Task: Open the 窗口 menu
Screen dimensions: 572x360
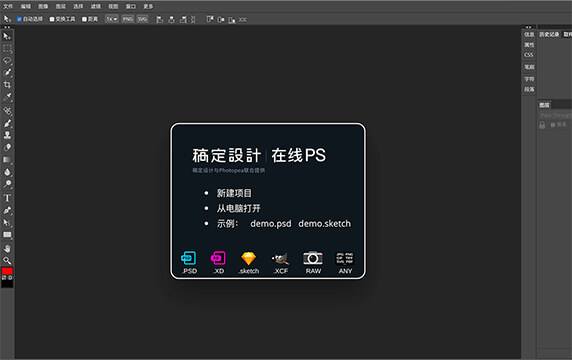Action: pos(131,6)
